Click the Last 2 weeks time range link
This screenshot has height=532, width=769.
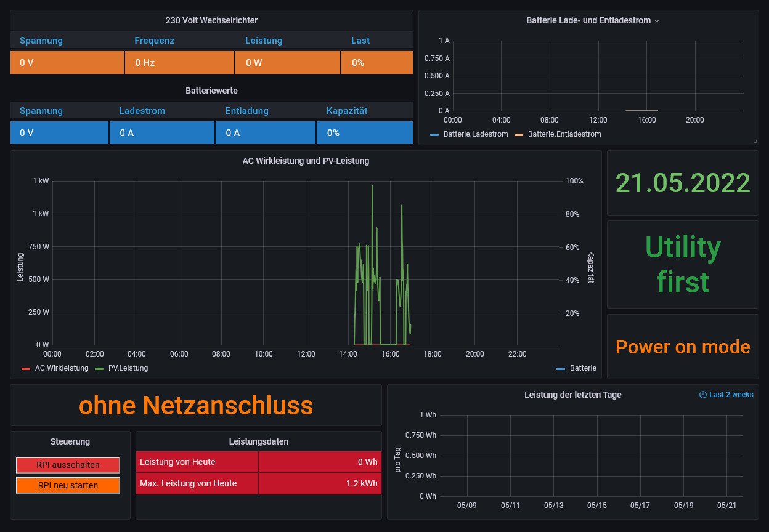coord(731,395)
